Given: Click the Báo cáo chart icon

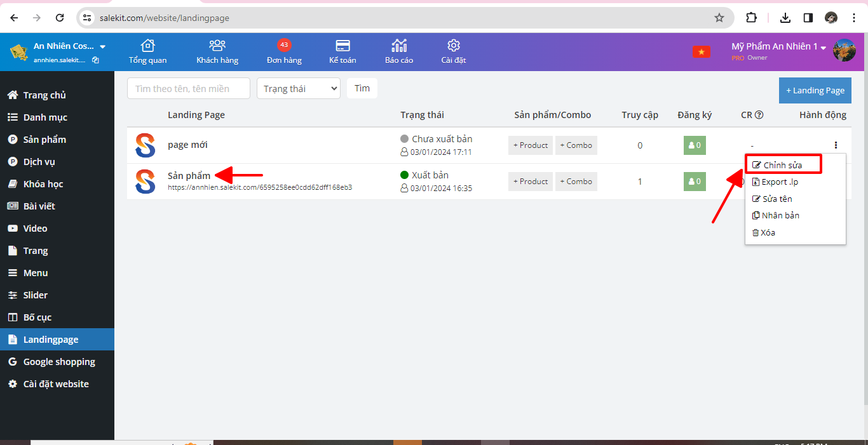Looking at the screenshot, I should pos(399,46).
